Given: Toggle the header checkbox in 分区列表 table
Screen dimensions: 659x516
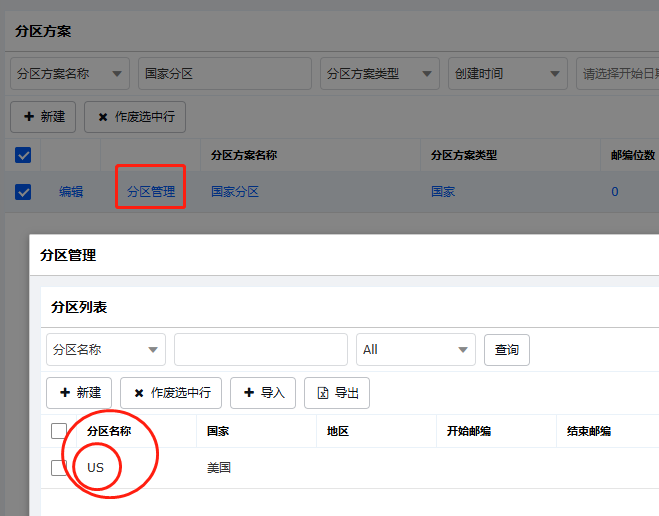Looking at the screenshot, I should click(x=59, y=431).
